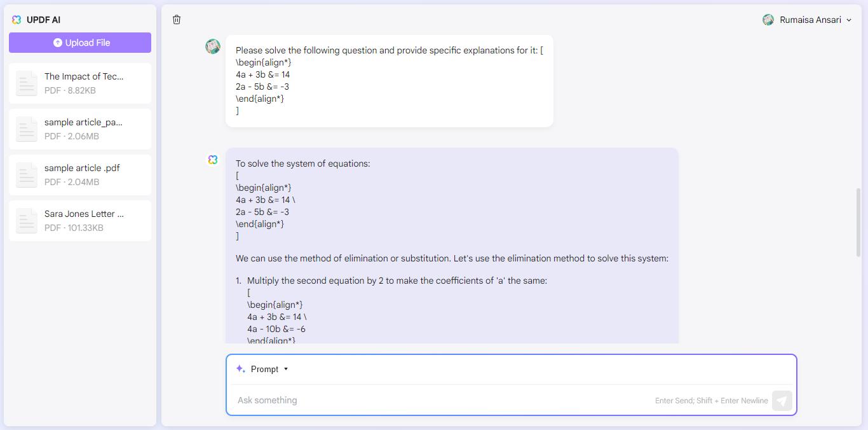The image size is (868, 430).
Task: Click the chat vertical scrollbar
Action: click(x=858, y=223)
